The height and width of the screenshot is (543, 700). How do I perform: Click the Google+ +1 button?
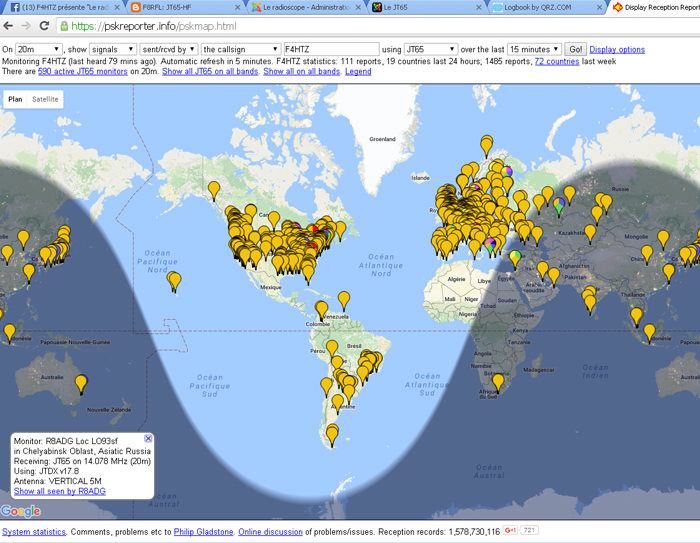tap(510, 530)
